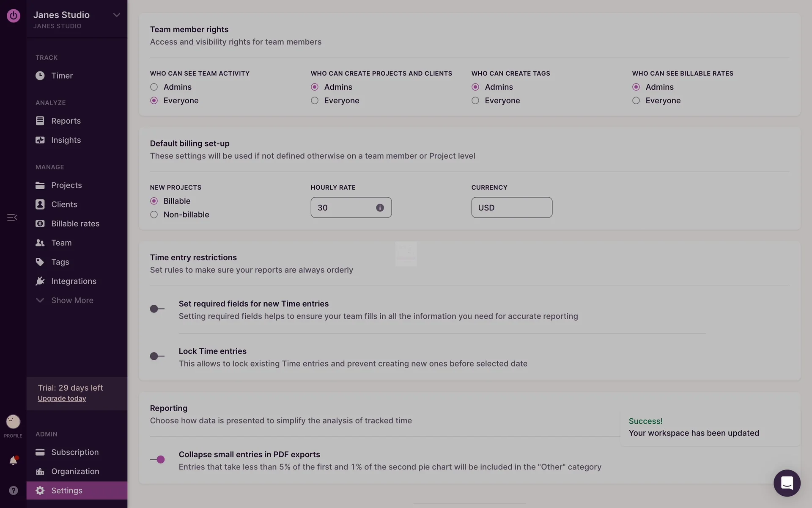Open the chat support bubble icon

[787, 483]
